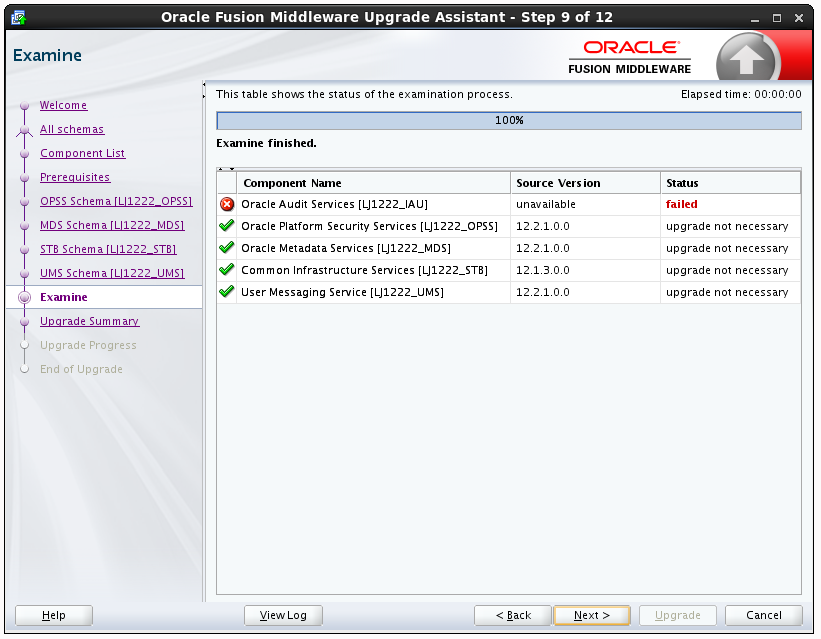Select User Messaging Service [LJ1222_UMS] row
821x639 pixels.
pyautogui.click(x=509, y=292)
